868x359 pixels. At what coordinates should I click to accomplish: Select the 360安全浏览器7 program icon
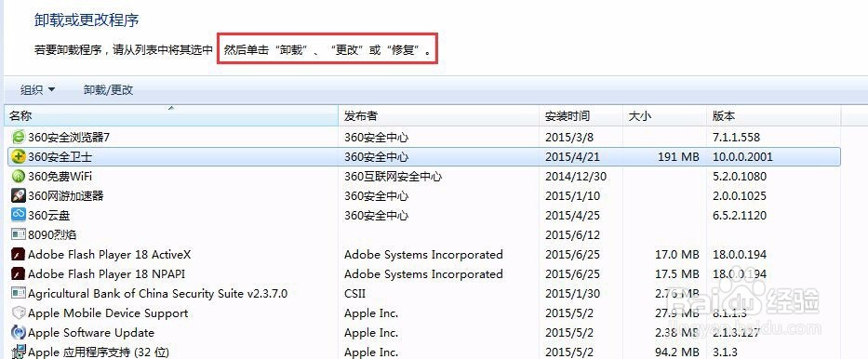point(19,137)
